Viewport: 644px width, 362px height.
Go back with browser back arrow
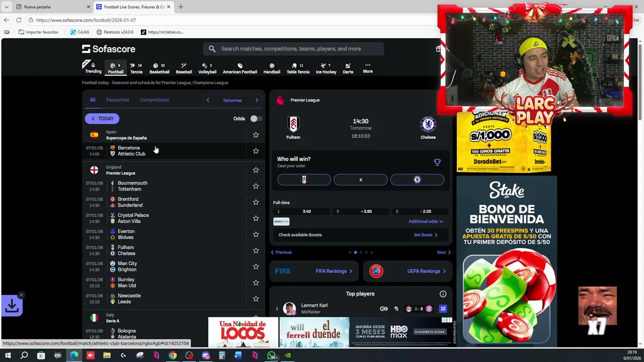[6, 20]
